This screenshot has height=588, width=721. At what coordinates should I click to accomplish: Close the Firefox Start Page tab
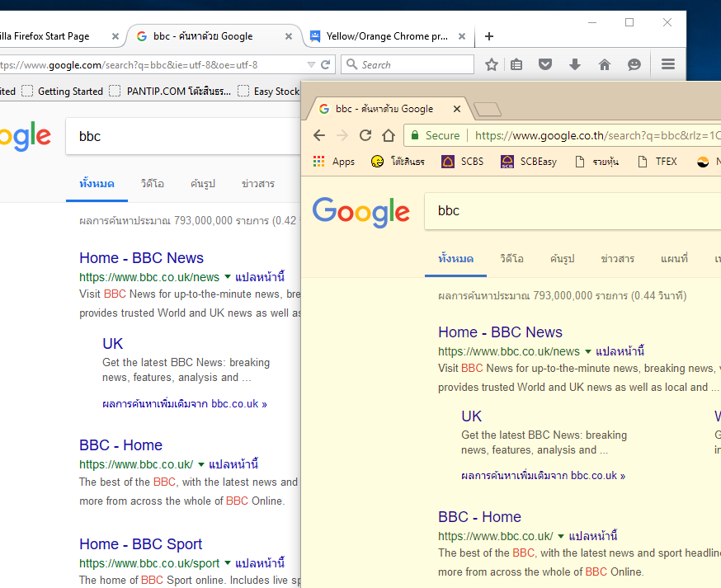(x=115, y=36)
